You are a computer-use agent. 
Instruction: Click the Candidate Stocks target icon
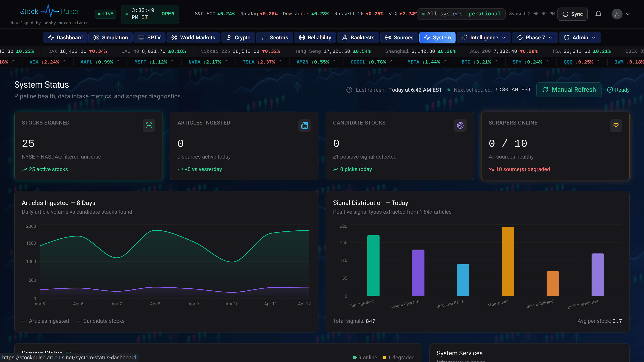460,125
